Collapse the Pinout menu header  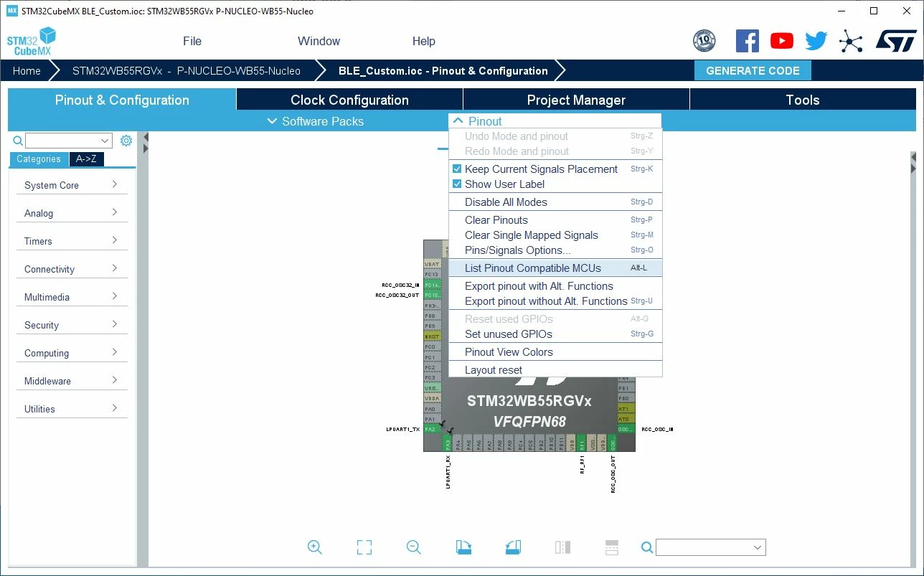[555, 121]
